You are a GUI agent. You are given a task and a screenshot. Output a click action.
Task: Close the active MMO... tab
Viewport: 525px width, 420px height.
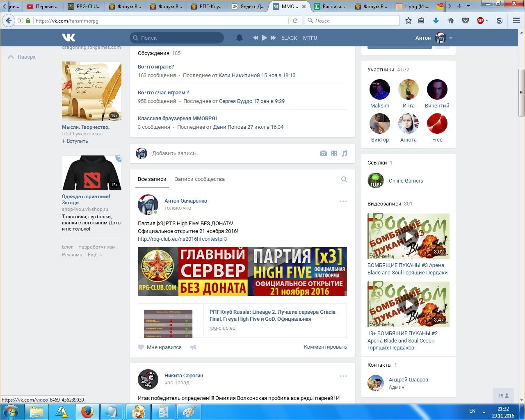[x=304, y=7]
